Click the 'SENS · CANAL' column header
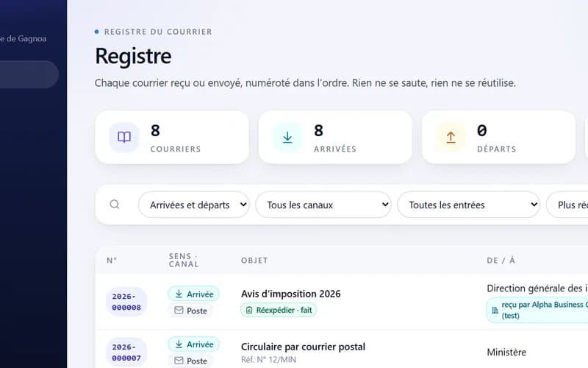Image resolution: width=588 pixels, height=368 pixels. [184, 261]
